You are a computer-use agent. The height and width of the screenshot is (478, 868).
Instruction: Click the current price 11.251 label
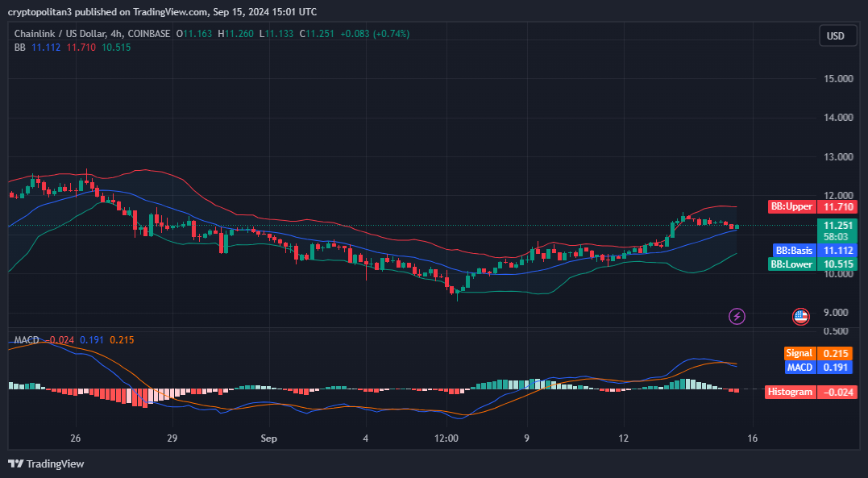pos(836,226)
